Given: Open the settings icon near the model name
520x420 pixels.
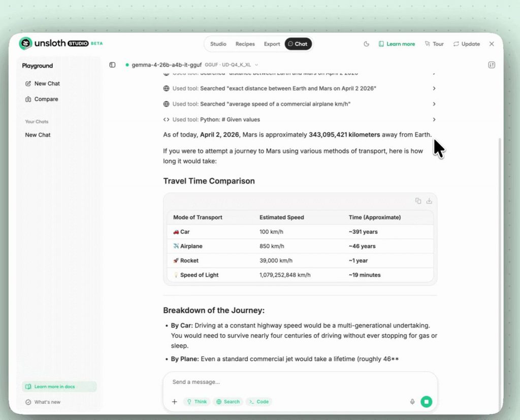Looking at the screenshot, I should (491, 65).
